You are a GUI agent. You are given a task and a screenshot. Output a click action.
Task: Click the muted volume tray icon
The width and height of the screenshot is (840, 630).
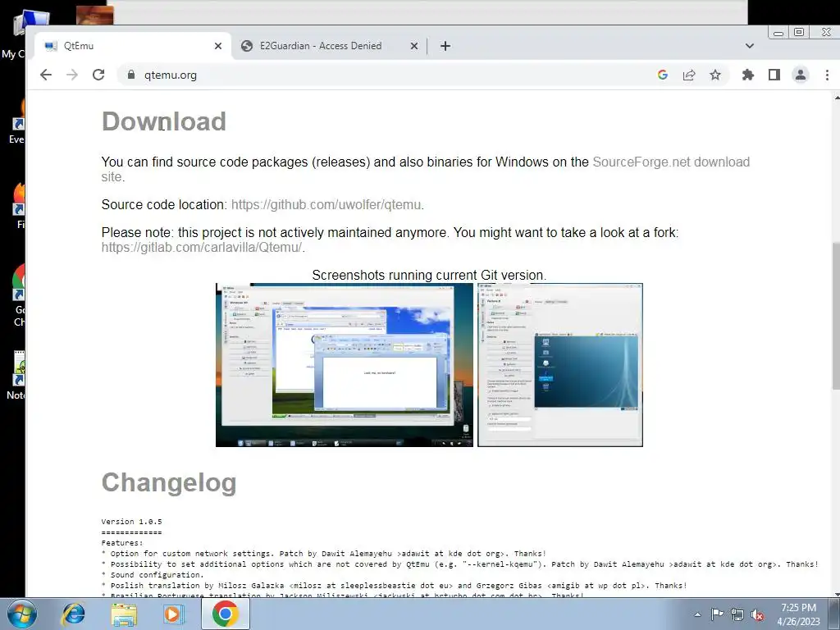coord(757,614)
